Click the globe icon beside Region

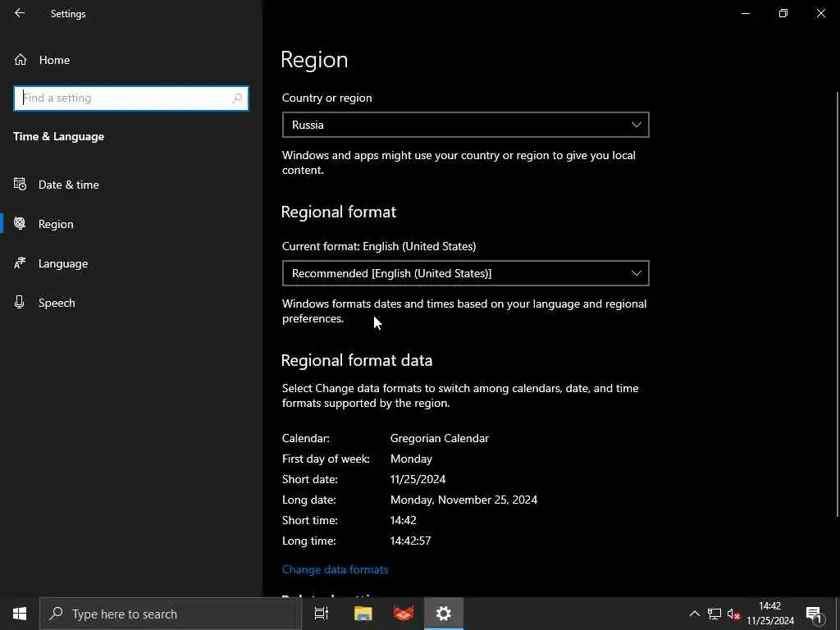[20, 223]
